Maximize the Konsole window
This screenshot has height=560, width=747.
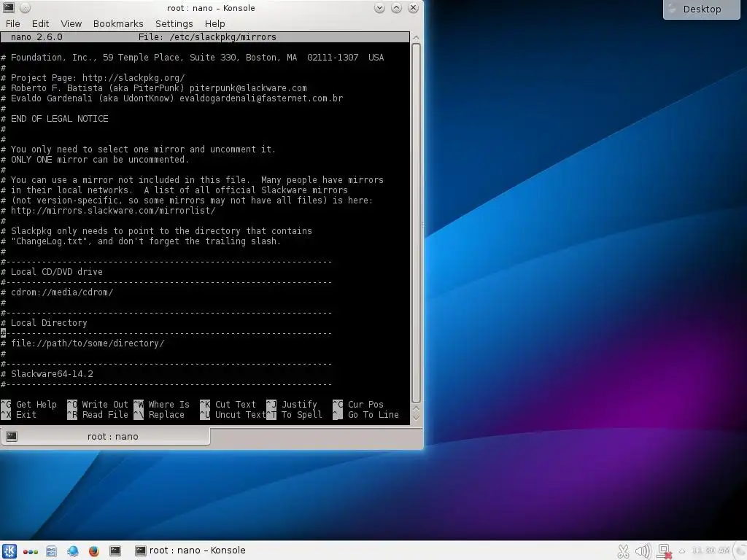tap(396, 7)
